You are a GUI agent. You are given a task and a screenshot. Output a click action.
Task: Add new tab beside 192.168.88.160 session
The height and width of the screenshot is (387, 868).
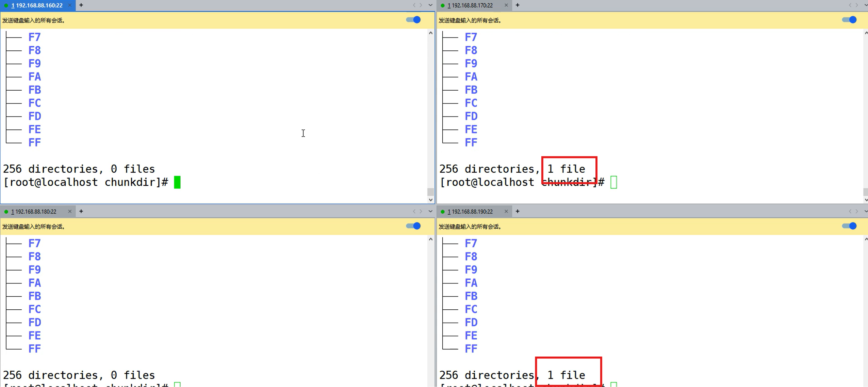[x=81, y=5]
